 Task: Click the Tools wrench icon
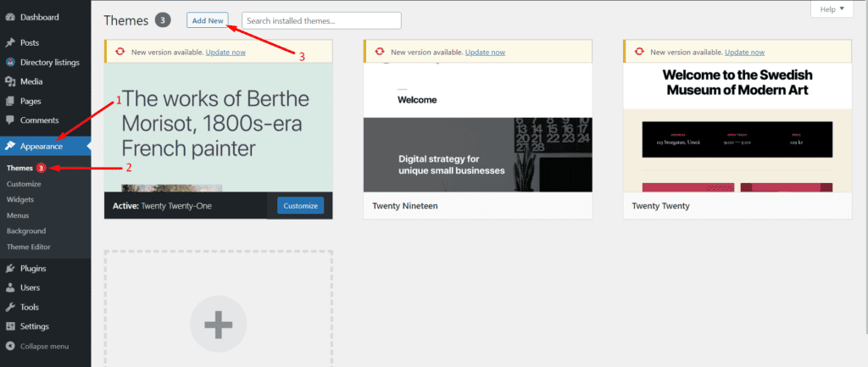click(x=10, y=307)
